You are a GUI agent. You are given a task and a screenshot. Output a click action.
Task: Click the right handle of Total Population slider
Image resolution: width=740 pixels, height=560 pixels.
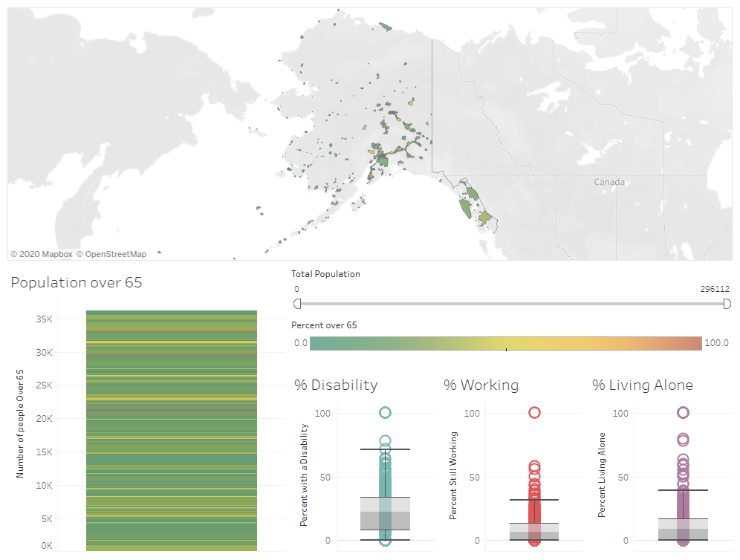pos(727,304)
